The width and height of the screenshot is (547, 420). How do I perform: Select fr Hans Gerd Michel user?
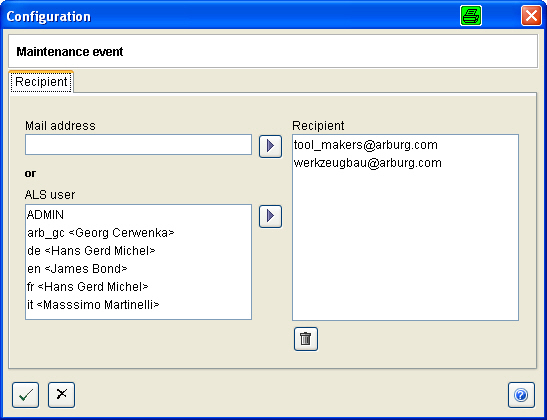138,287
